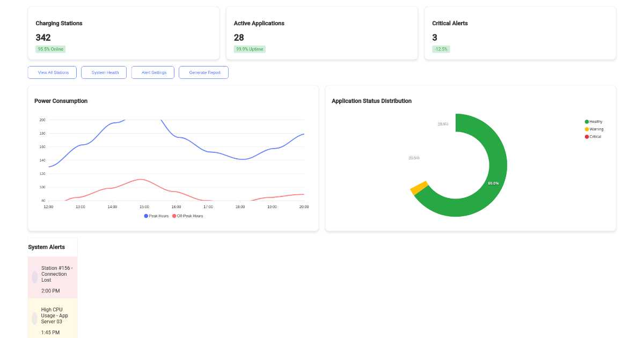
Task: Click the green Healthy legend dot
Action: pos(586,121)
